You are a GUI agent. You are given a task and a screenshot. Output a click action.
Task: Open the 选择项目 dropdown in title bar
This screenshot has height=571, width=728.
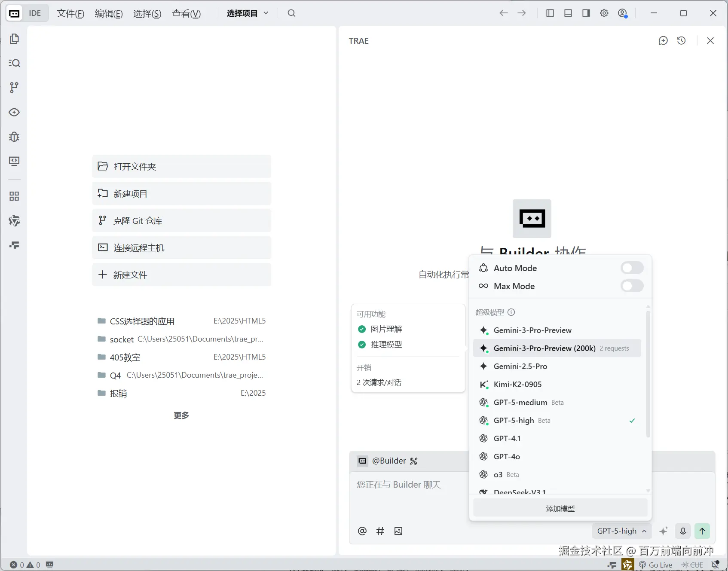248,13
